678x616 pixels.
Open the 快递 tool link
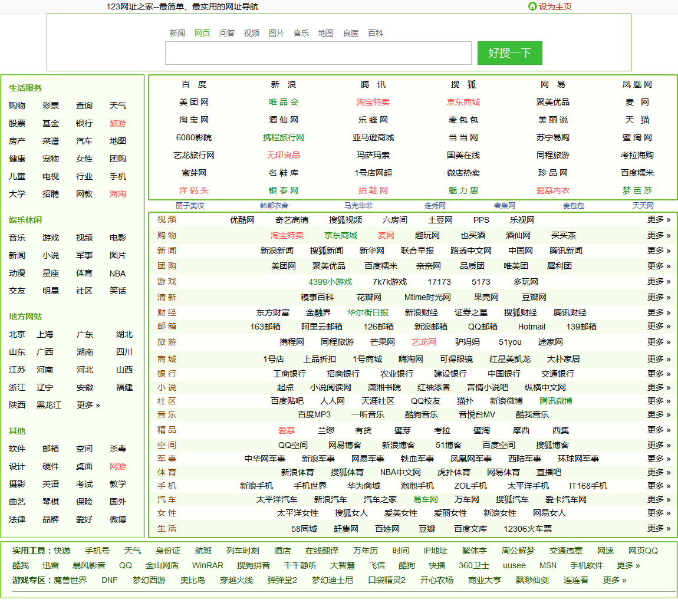(62, 551)
